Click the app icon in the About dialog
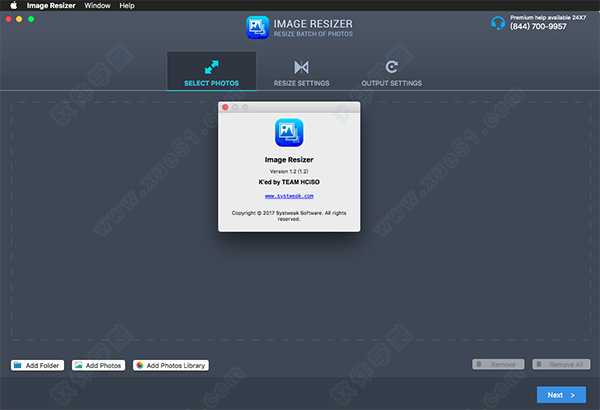Viewport: 600px width, 410px height. point(289,132)
